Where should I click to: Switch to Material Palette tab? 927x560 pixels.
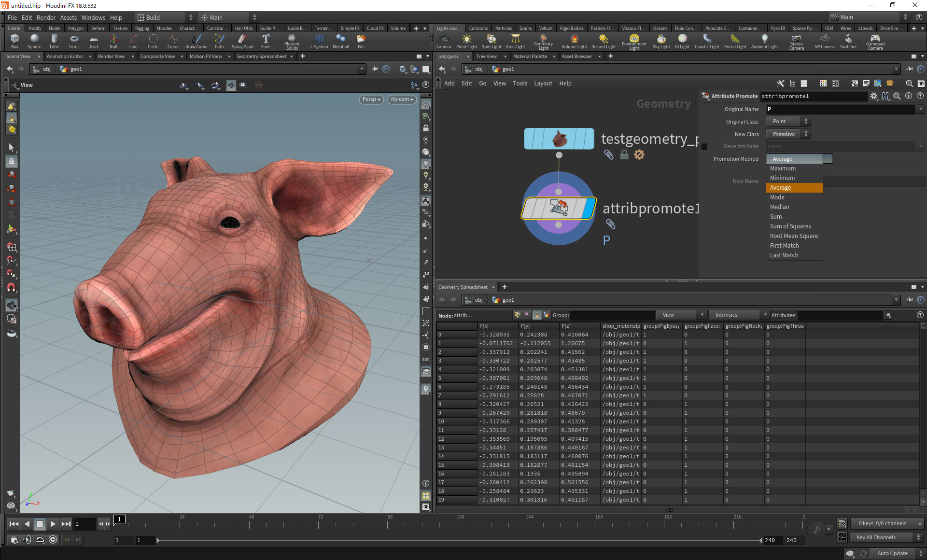click(530, 56)
